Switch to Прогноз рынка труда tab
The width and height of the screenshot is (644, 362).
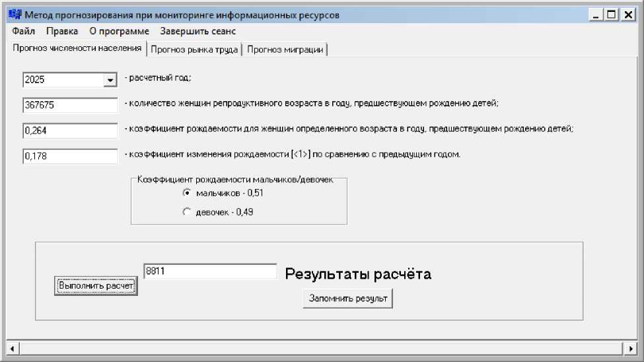194,50
